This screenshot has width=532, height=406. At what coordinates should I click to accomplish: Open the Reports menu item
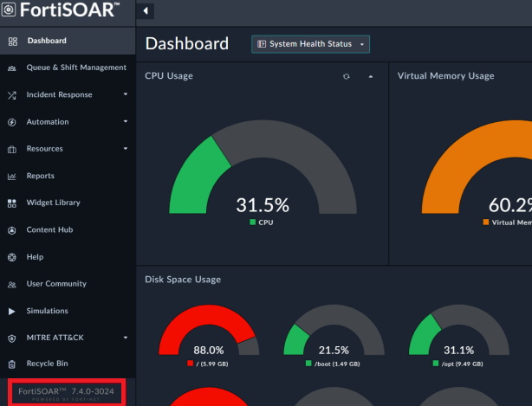(68, 176)
